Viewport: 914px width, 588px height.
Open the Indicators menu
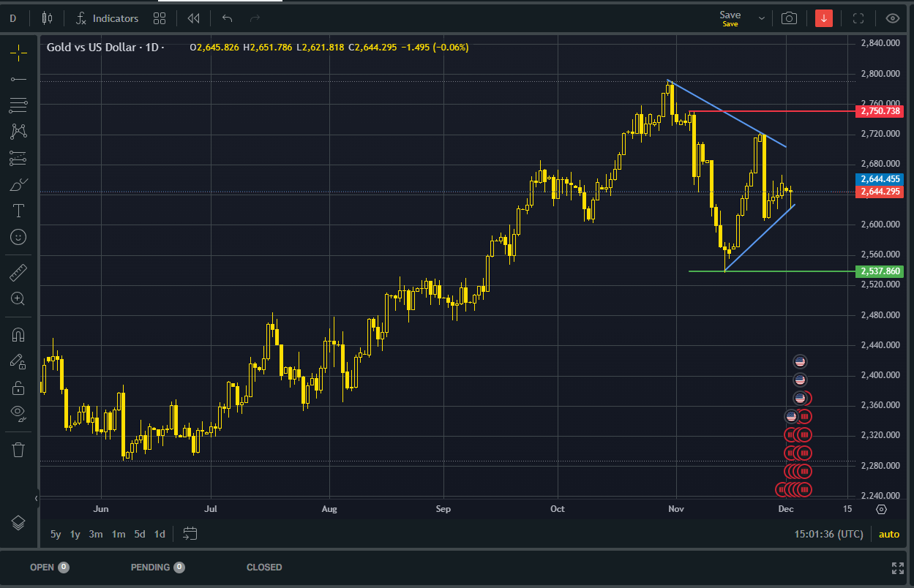coord(107,18)
